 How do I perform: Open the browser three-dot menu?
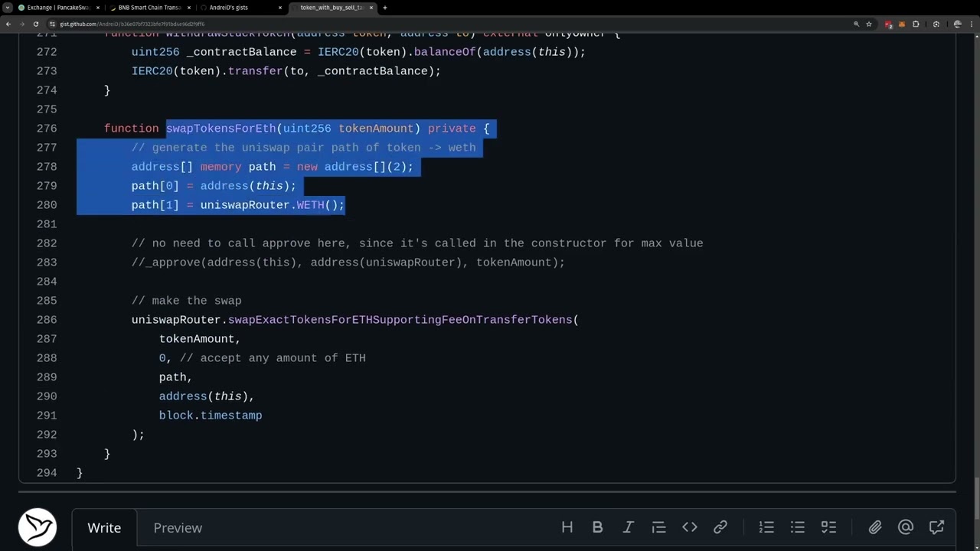tap(972, 24)
